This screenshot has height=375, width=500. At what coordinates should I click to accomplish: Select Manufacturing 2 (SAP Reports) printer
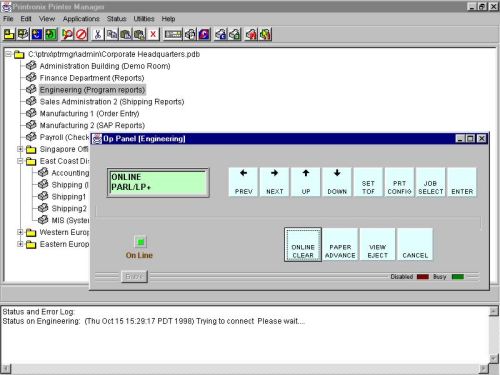tap(92, 125)
